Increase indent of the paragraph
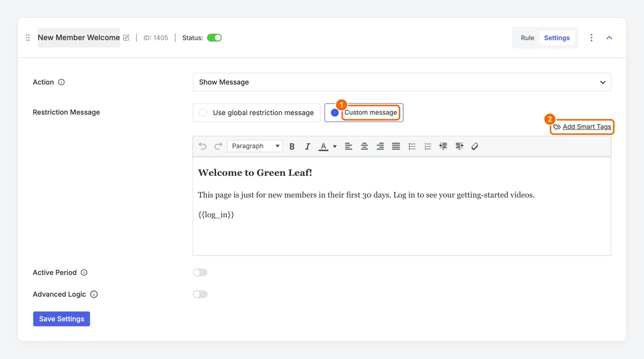 [x=459, y=146]
